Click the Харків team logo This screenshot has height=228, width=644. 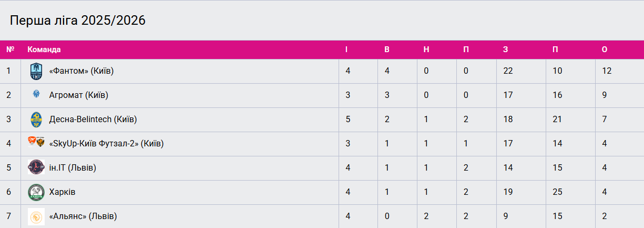tap(36, 192)
